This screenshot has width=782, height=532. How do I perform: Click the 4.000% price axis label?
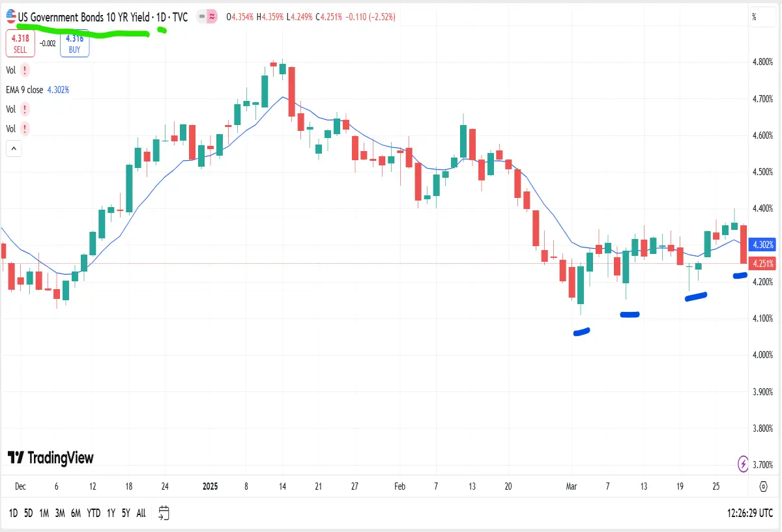coord(762,355)
